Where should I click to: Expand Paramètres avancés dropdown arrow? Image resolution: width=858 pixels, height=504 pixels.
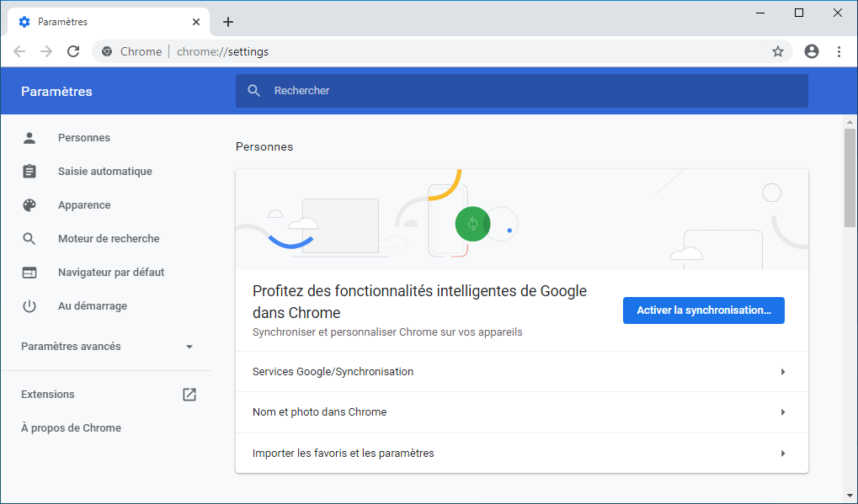point(189,347)
